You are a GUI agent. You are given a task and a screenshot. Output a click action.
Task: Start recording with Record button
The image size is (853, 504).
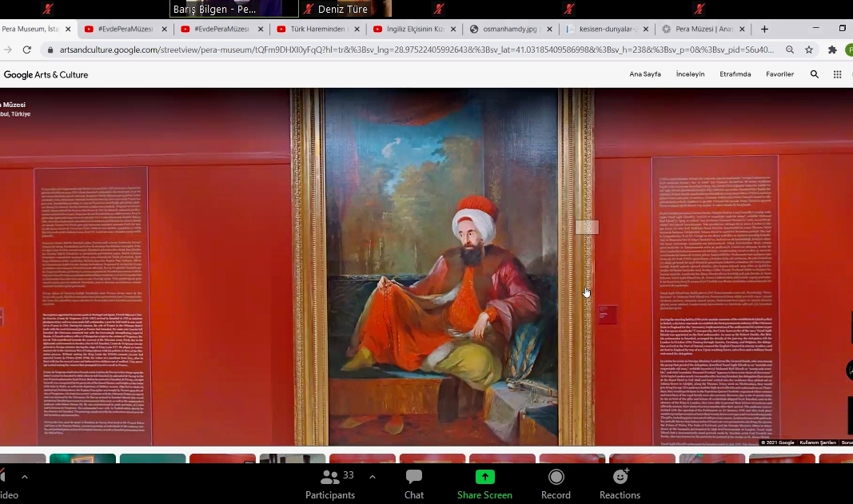556,484
